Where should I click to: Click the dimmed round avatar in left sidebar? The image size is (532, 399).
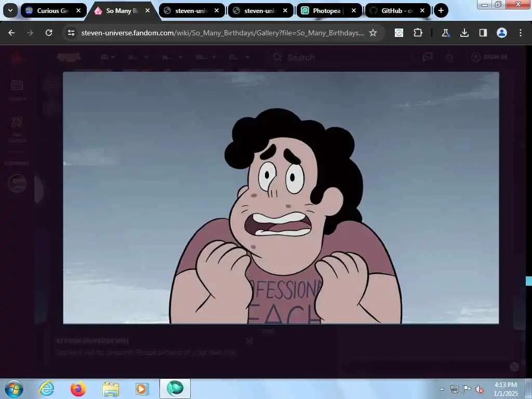17,183
